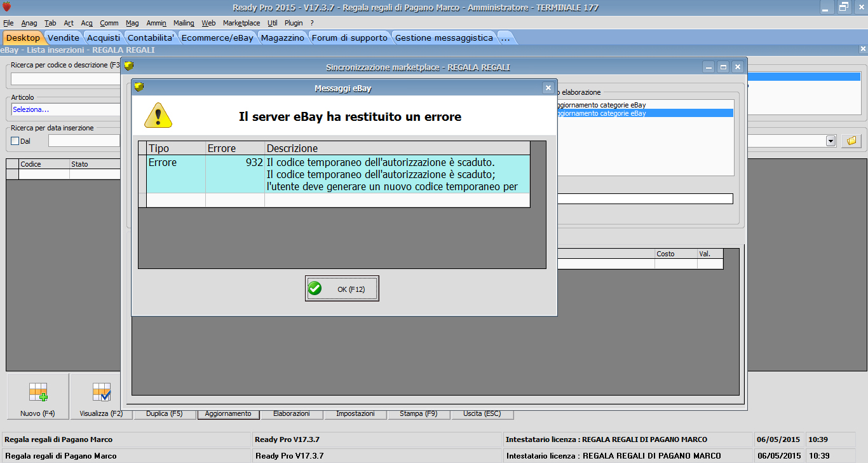Go to the Contabilita' tab
The image size is (868, 463).
click(151, 38)
